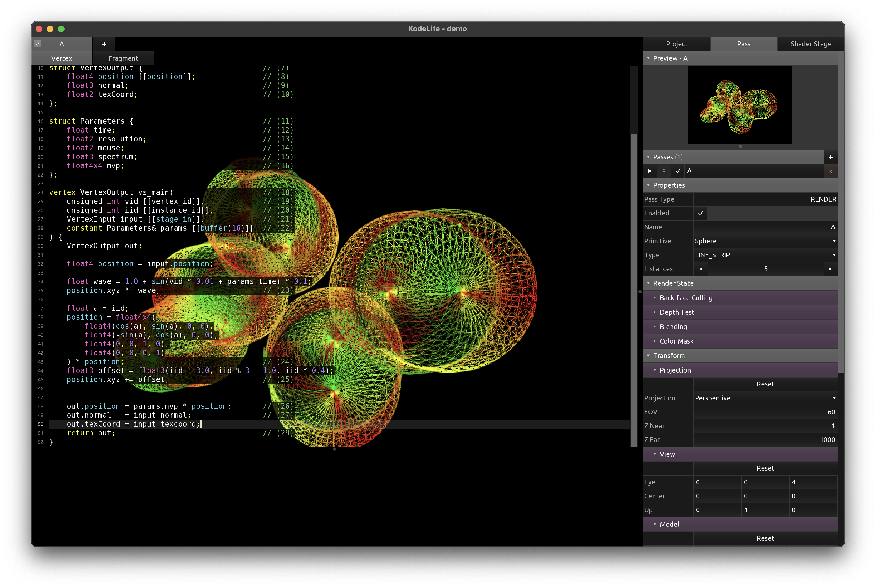Toggle the checkbox on pass tab A
The height and width of the screenshot is (588, 876).
[x=38, y=44]
